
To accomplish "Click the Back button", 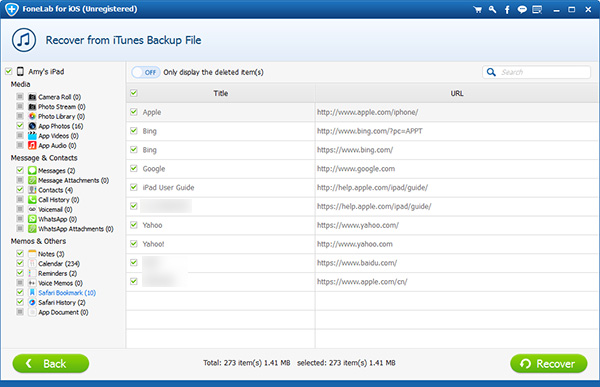I will [51, 363].
